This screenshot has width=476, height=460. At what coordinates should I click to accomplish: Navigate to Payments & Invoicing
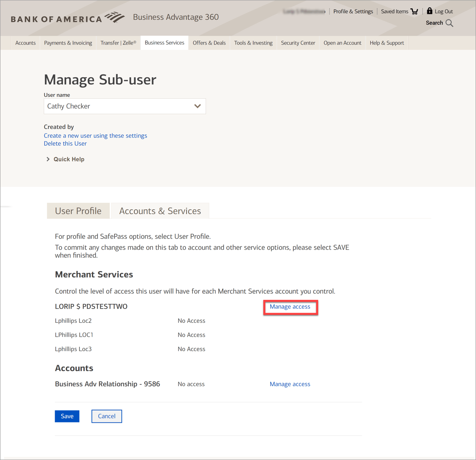tap(68, 42)
